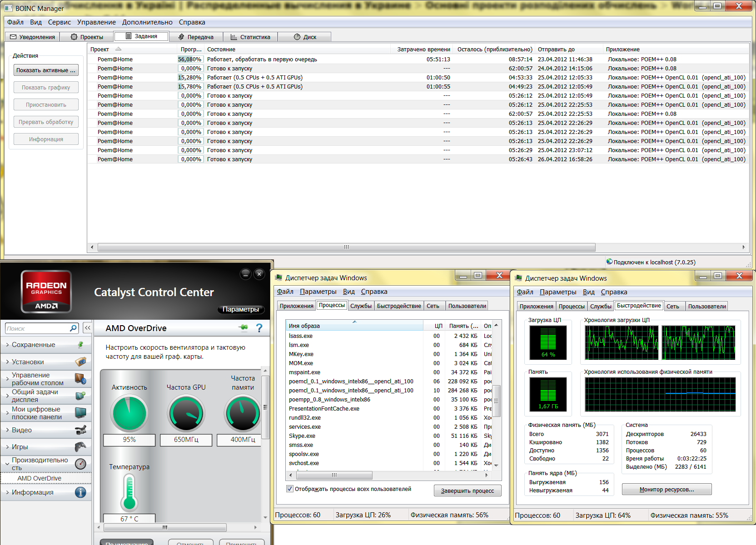The width and height of the screenshot is (756, 545).
Task: Click the Активность gauge showing 95%
Action: [x=129, y=413]
